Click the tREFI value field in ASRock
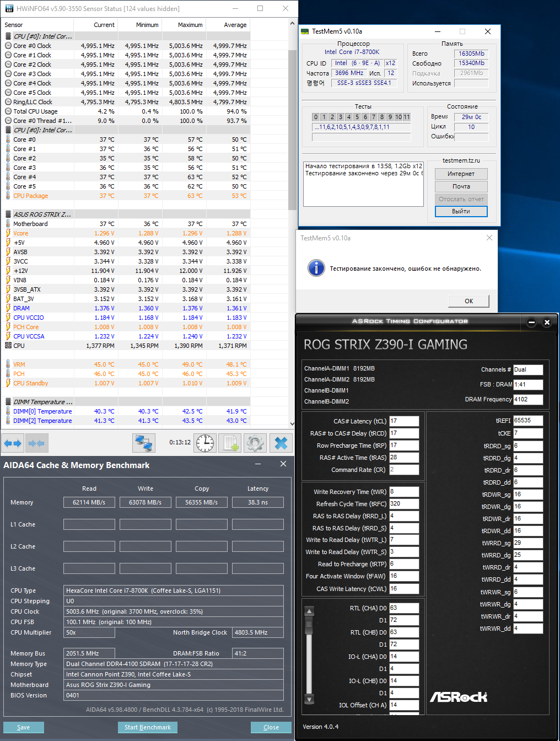 [x=528, y=420]
